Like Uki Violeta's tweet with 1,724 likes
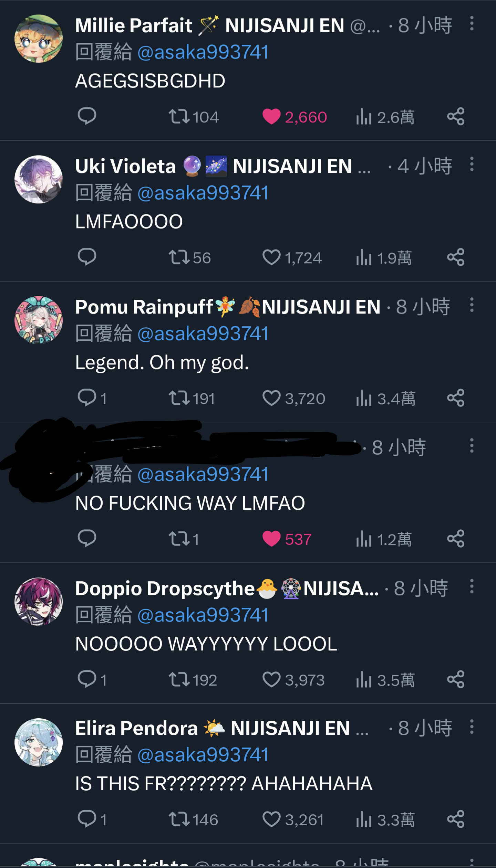 292,257
